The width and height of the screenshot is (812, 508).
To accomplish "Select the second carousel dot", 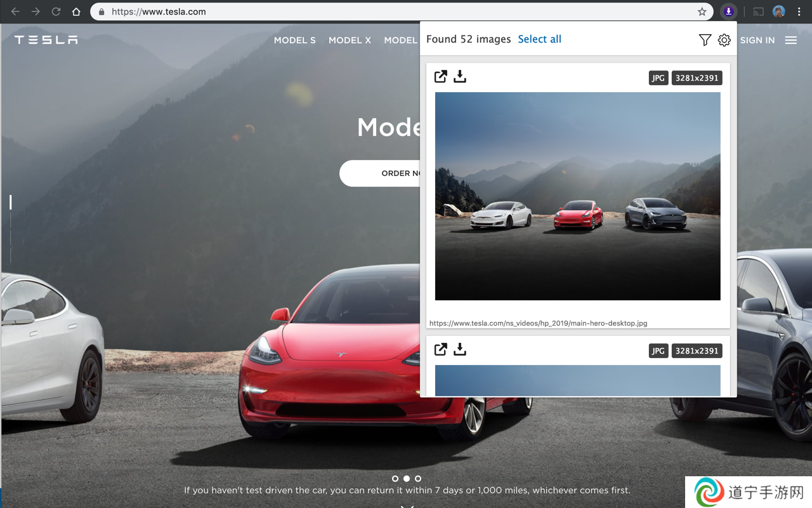I will [407, 478].
